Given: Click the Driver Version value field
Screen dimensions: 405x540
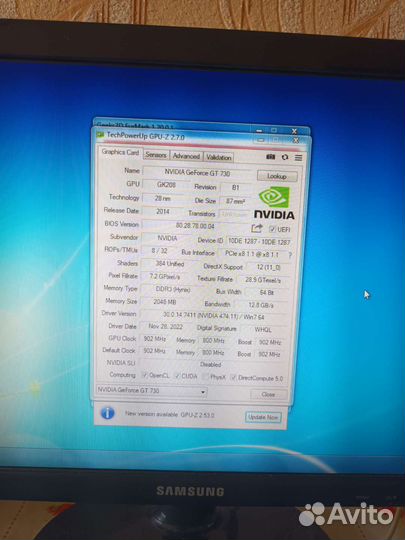Looking at the screenshot, I should (x=214, y=316).
